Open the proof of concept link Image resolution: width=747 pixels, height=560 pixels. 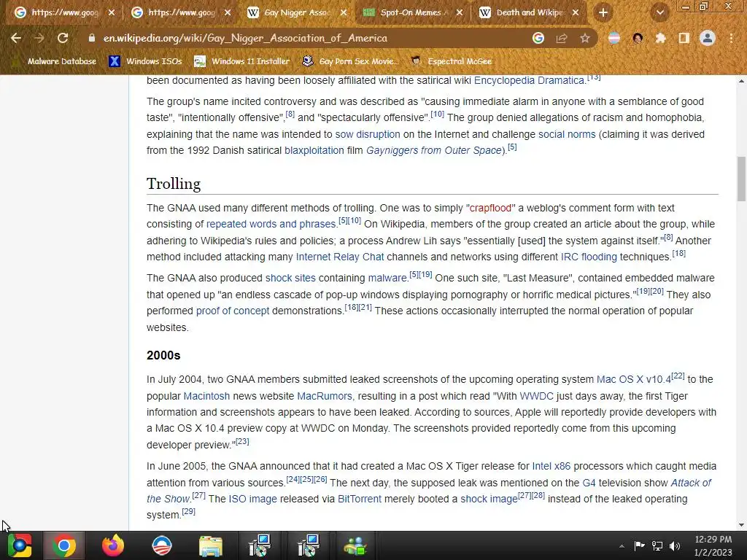[233, 311]
